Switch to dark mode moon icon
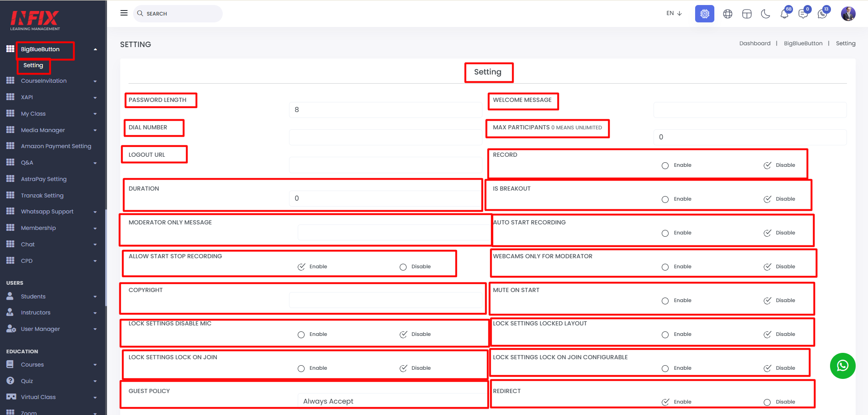 pos(766,14)
